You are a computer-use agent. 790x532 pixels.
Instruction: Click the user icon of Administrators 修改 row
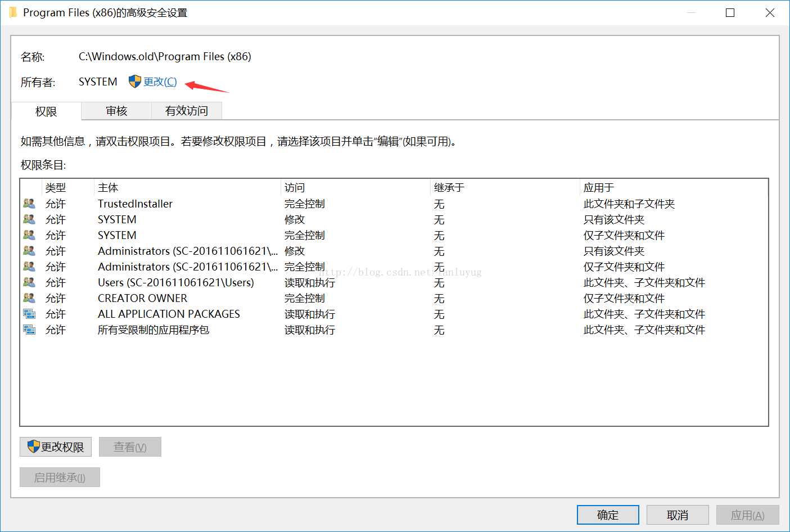coord(29,251)
